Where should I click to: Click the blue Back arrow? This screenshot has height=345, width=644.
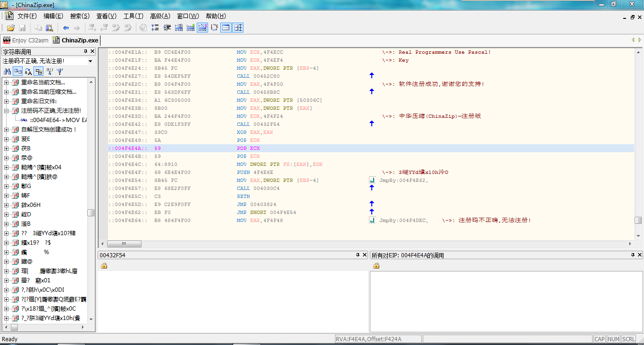click(x=66, y=28)
